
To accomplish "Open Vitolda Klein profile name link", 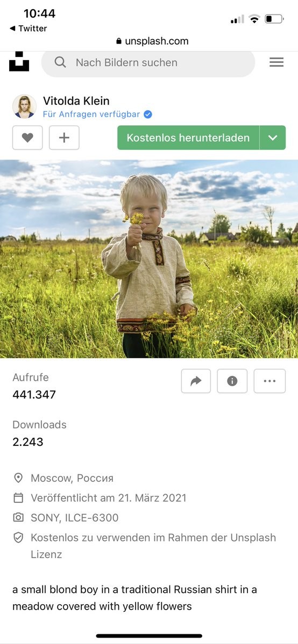I will click(x=76, y=100).
